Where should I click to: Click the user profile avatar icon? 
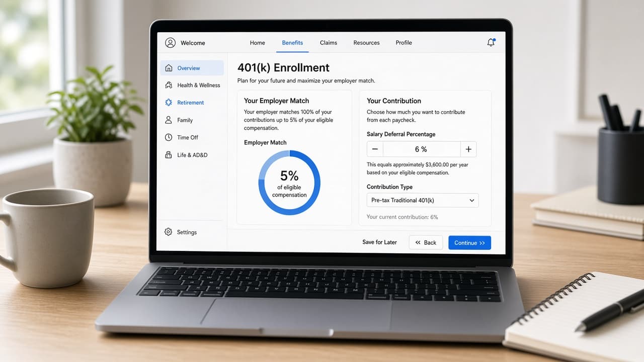pyautogui.click(x=171, y=43)
